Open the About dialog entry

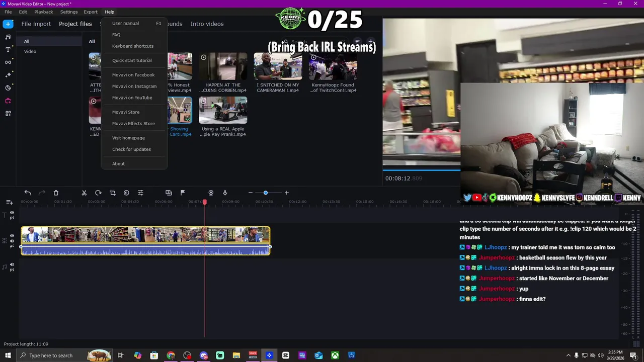pos(134,164)
